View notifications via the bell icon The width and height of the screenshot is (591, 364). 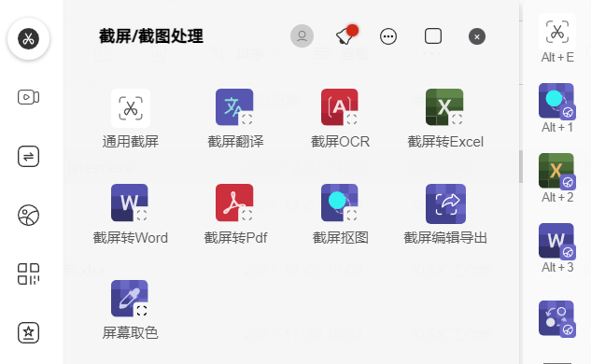tap(346, 35)
